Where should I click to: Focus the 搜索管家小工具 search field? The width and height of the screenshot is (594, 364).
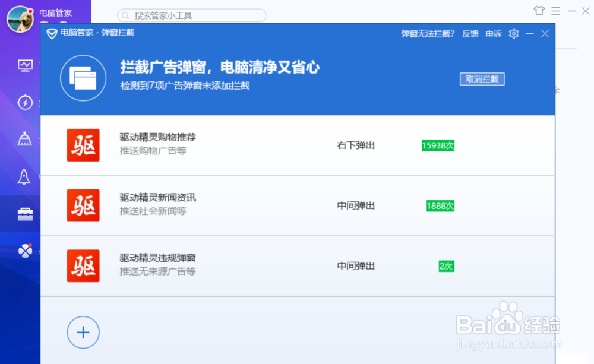click(x=192, y=15)
